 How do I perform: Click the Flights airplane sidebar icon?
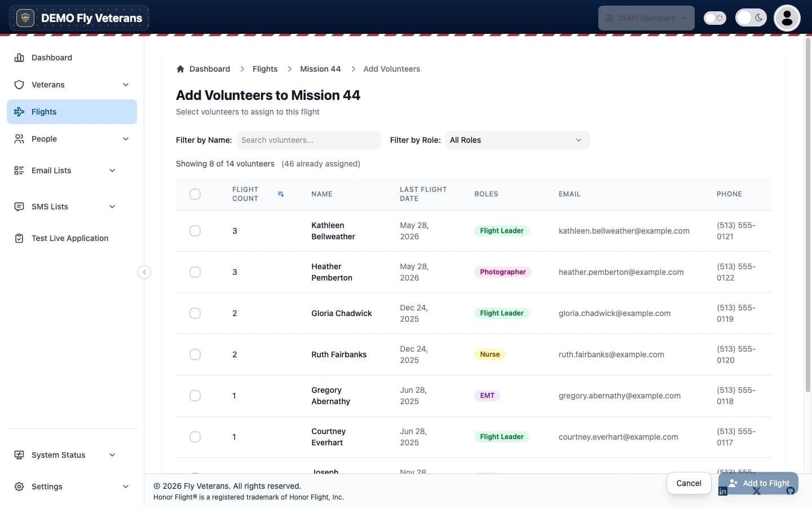click(x=19, y=112)
